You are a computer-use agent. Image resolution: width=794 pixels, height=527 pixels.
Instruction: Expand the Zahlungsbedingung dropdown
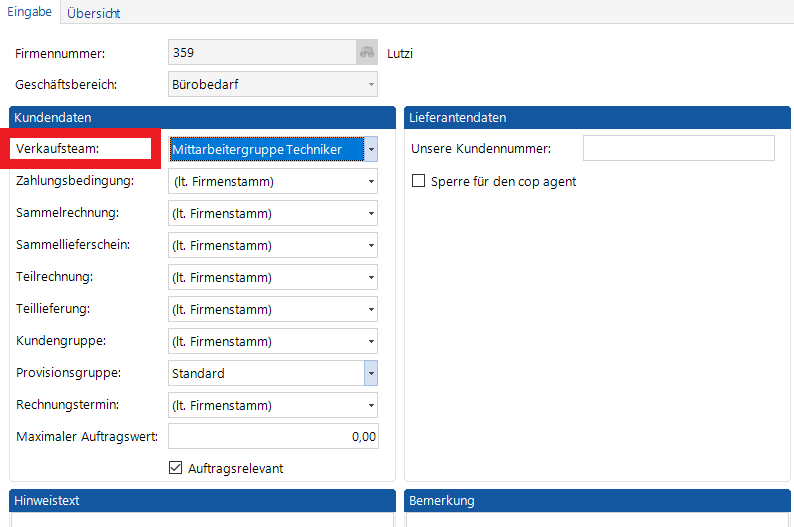click(x=371, y=182)
